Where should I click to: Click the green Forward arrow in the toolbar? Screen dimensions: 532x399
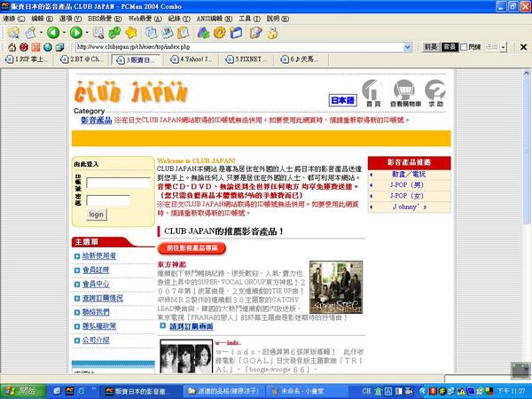click(x=76, y=33)
